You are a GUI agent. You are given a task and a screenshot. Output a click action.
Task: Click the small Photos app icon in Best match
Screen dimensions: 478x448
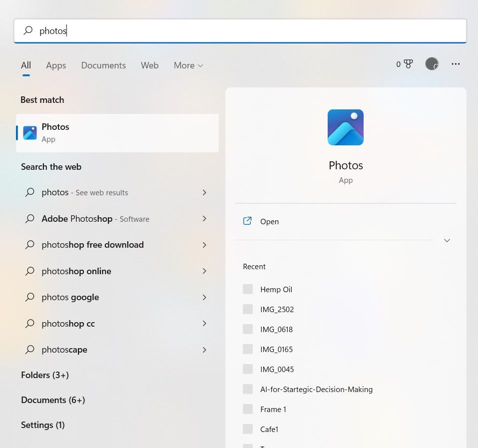30,133
